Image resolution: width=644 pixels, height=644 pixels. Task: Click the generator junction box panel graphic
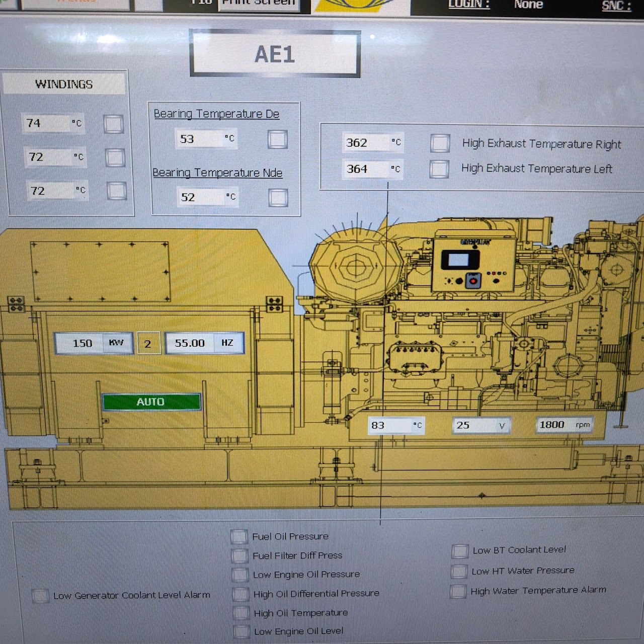click(100, 271)
